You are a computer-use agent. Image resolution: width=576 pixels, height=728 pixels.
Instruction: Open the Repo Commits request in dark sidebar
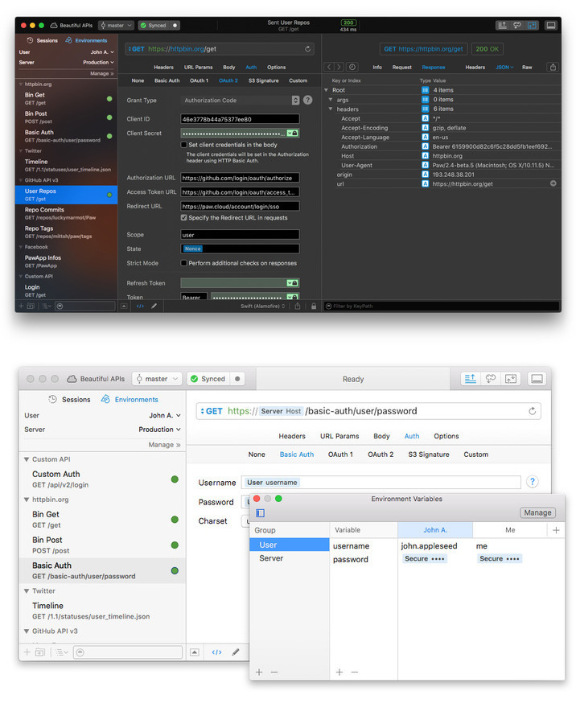67,213
